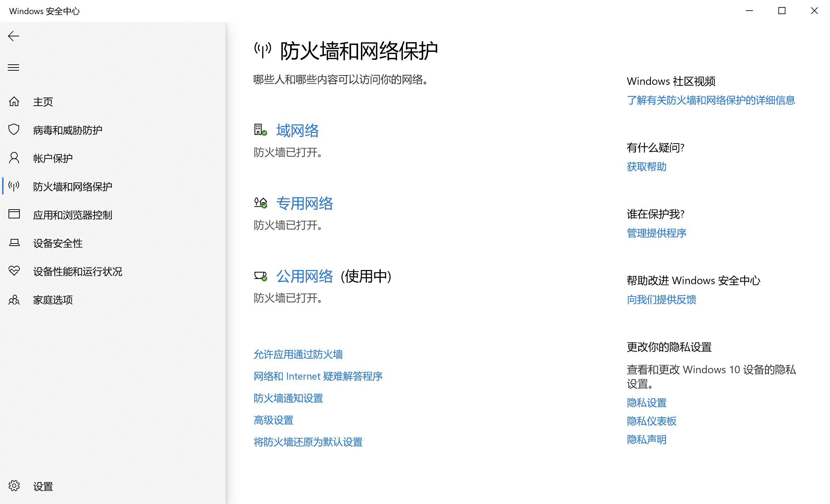Click the 帮助改进 Windows 安全中心 heading
The height and width of the screenshot is (504, 830).
pyautogui.click(x=694, y=281)
